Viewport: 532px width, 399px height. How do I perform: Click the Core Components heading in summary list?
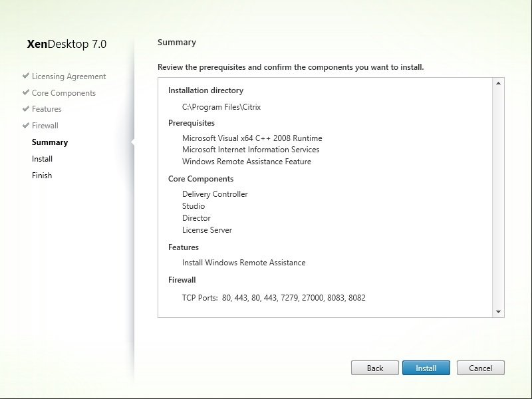pyautogui.click(x=201, y=179)
